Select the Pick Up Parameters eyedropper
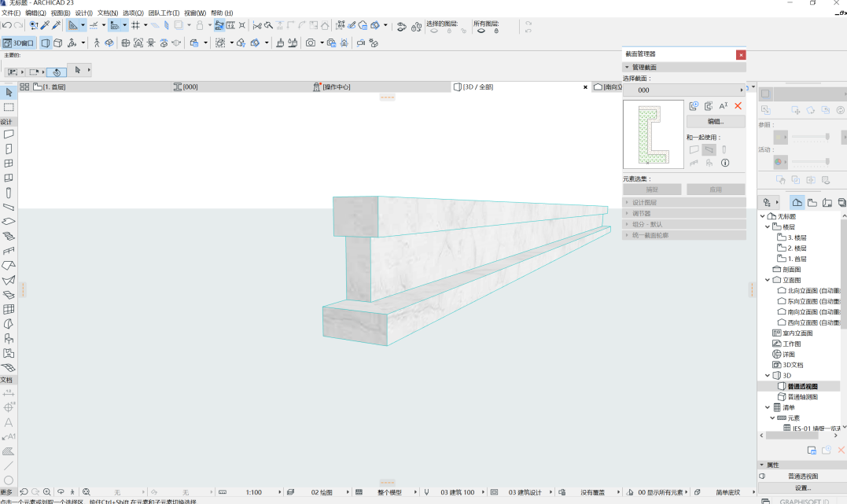Viewport: 847px width, 504px height. pos(46,25)
